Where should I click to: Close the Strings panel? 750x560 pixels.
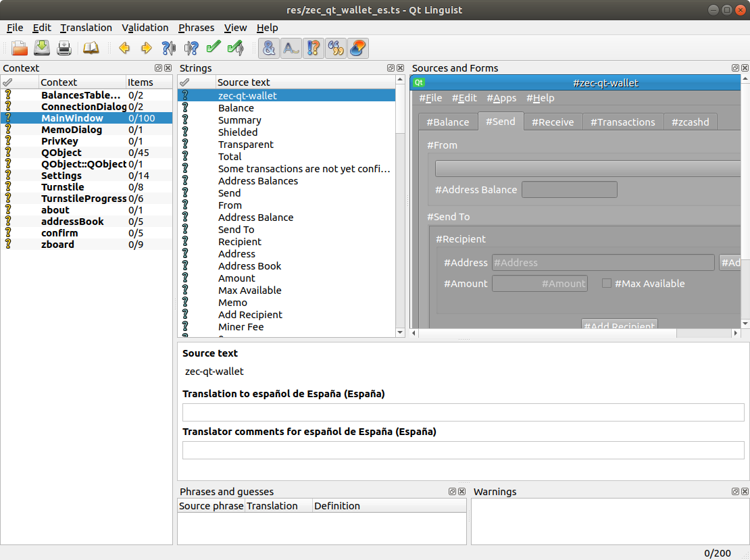[x=401, y=68]
